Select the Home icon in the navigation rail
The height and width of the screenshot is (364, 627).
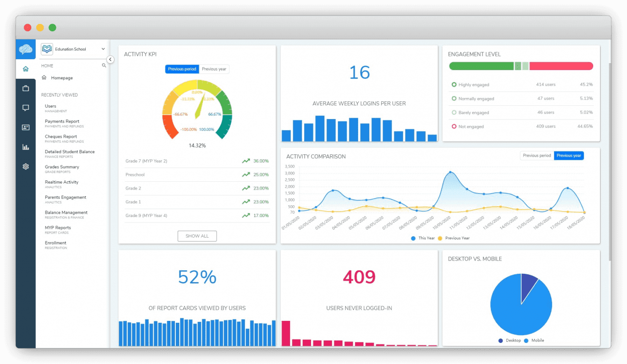point(25,69)
